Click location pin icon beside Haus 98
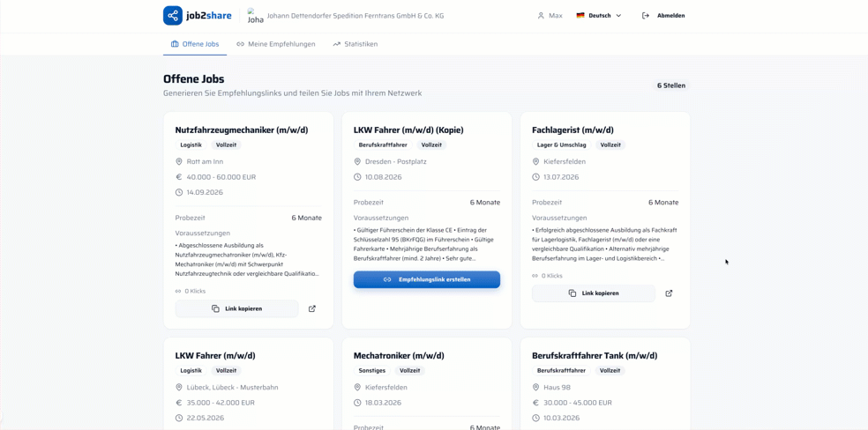This screenshot has height=430, width=868. pyautogui.click(x=535, y=388)
